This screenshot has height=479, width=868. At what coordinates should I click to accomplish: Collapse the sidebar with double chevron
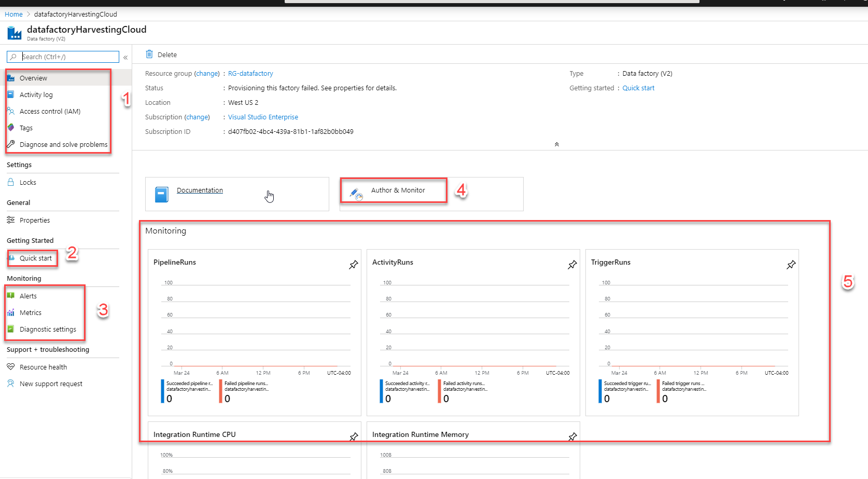tap(125, 57)
